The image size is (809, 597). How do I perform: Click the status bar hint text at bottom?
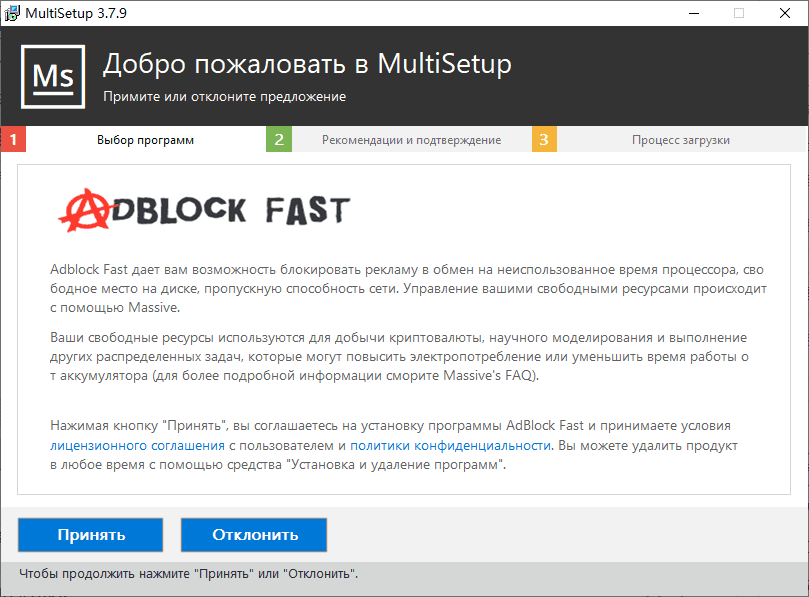click(188, 574)
